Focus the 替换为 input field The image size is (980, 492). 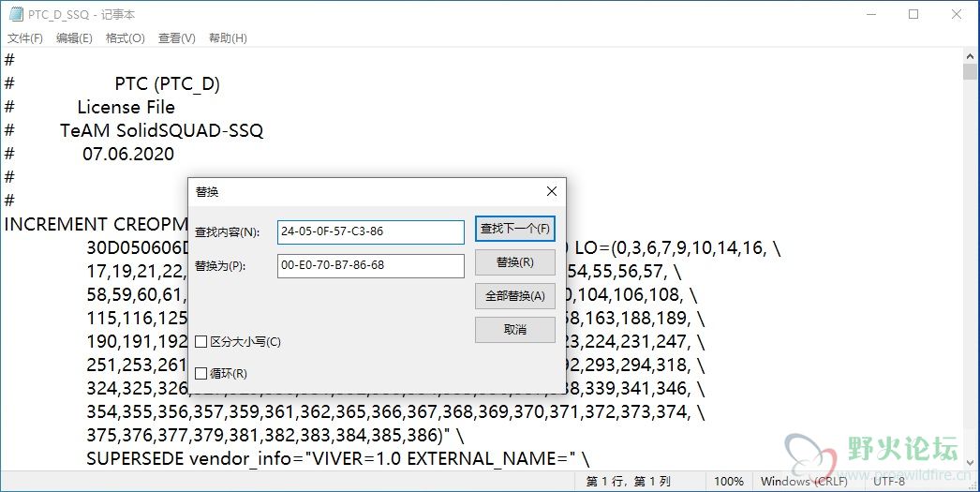pyautogui.click(x=371, y=265)
